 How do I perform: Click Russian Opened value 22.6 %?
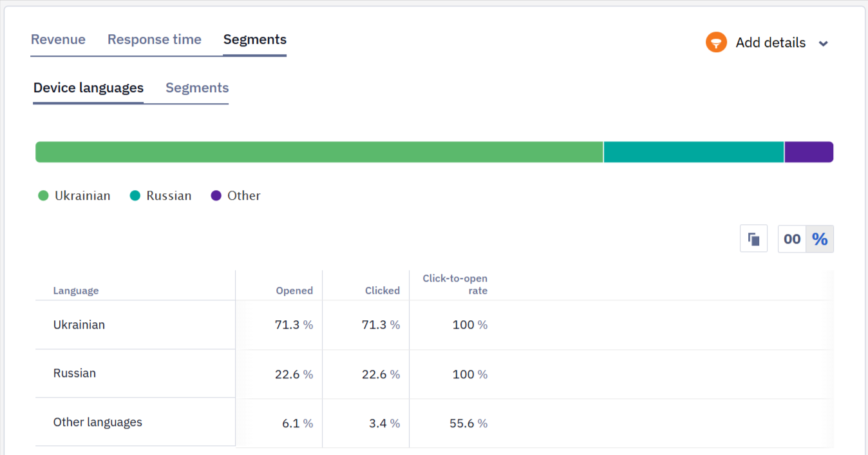click(x=294, y=374)
